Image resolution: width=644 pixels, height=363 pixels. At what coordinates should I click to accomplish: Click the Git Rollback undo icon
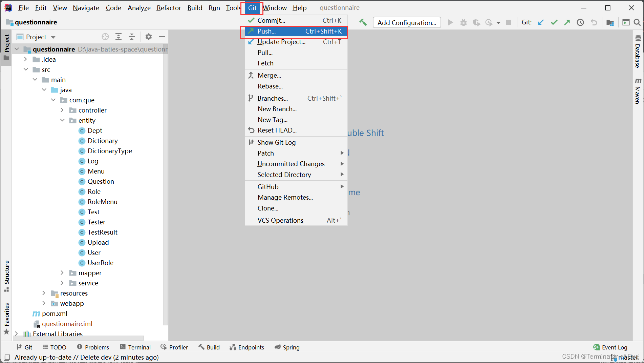click(x=594, y=22)
